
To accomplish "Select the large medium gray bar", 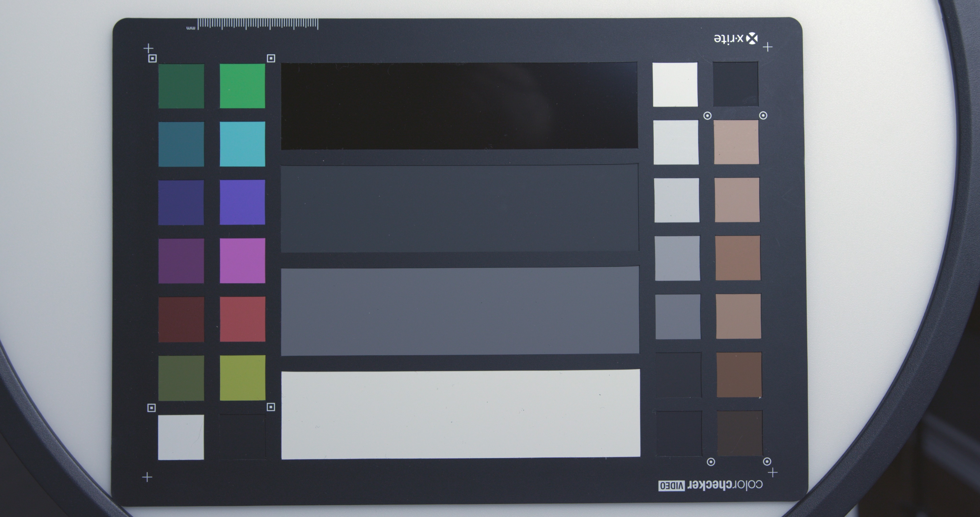I will pos(460,311).
